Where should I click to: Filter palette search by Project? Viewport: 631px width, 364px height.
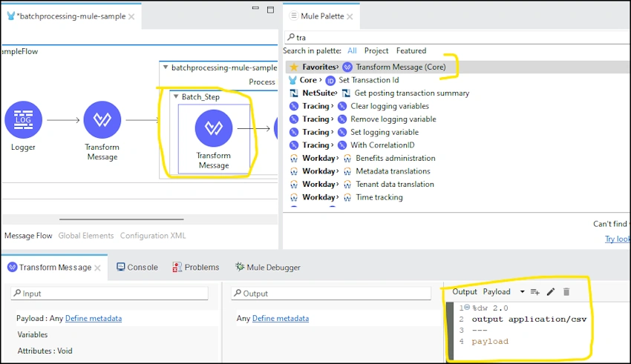coord(376,50)
